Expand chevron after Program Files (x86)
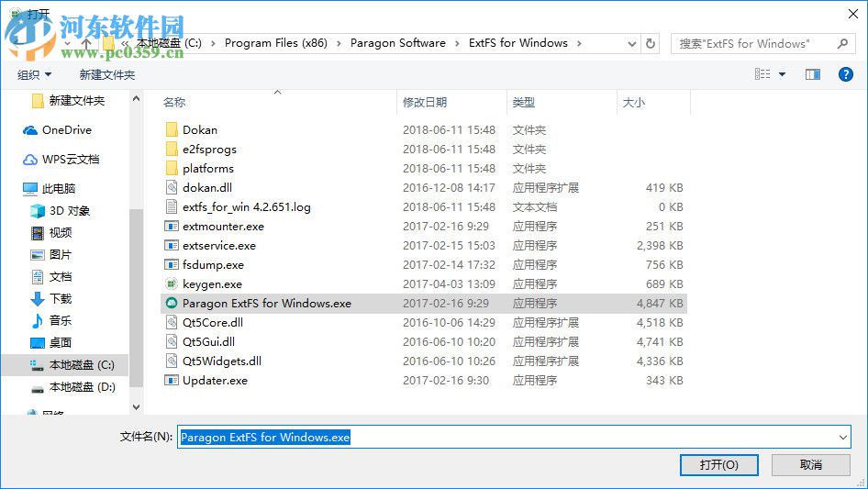The width and height of the screenshot is (868, 489). [339, 43]
